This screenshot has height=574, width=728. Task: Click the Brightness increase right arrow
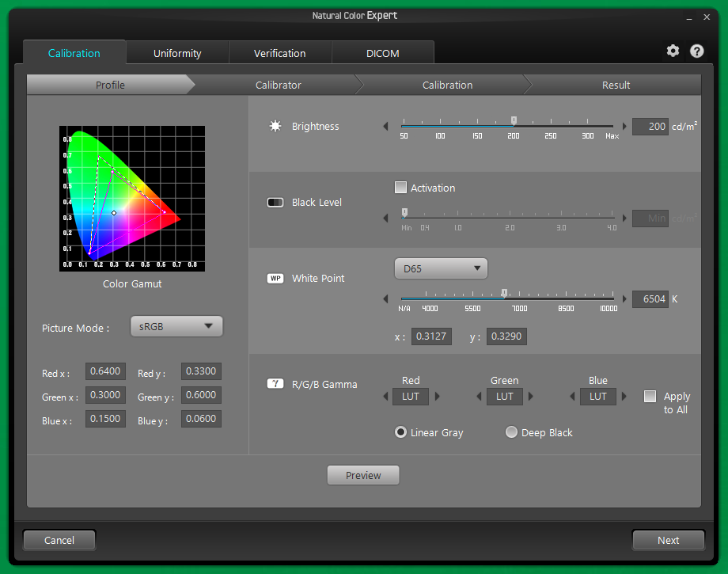point(624,126)
